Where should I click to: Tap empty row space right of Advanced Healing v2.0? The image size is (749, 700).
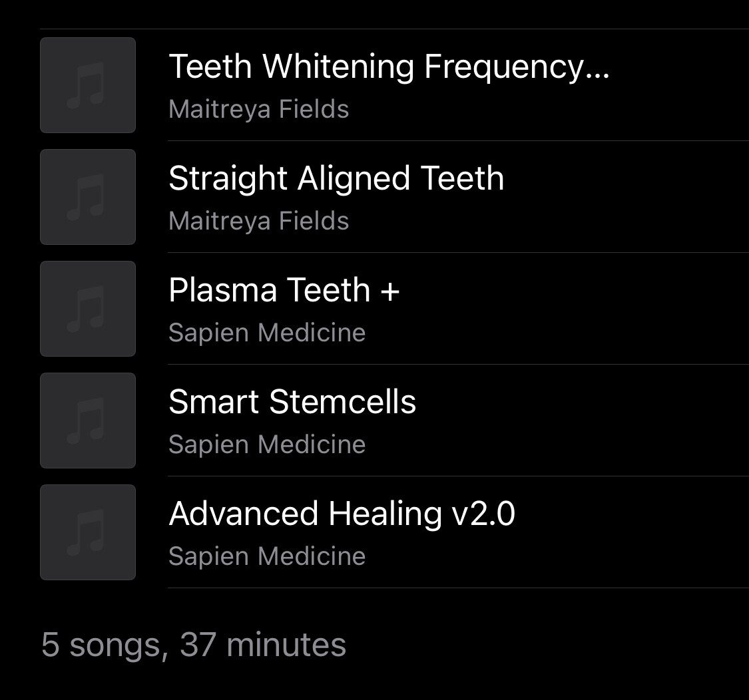632,532
